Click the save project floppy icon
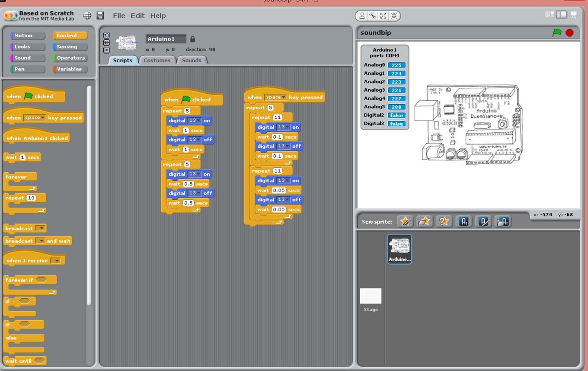This screenshot has width=588, height=371. (100, 16)
